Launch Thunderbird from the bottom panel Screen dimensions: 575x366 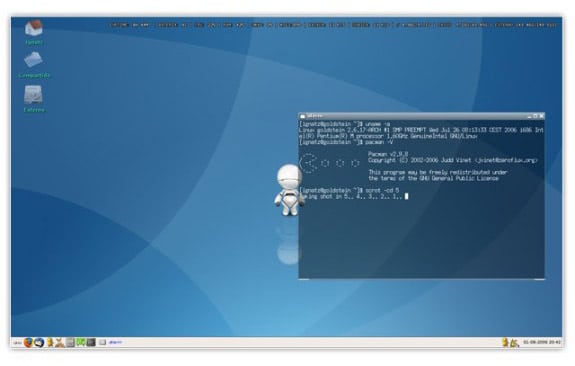point(39,343)
